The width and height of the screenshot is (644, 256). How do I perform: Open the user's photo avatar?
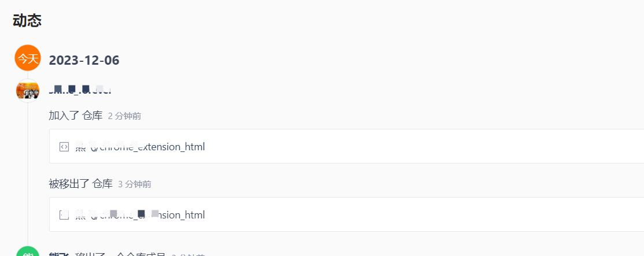point(28,90)
